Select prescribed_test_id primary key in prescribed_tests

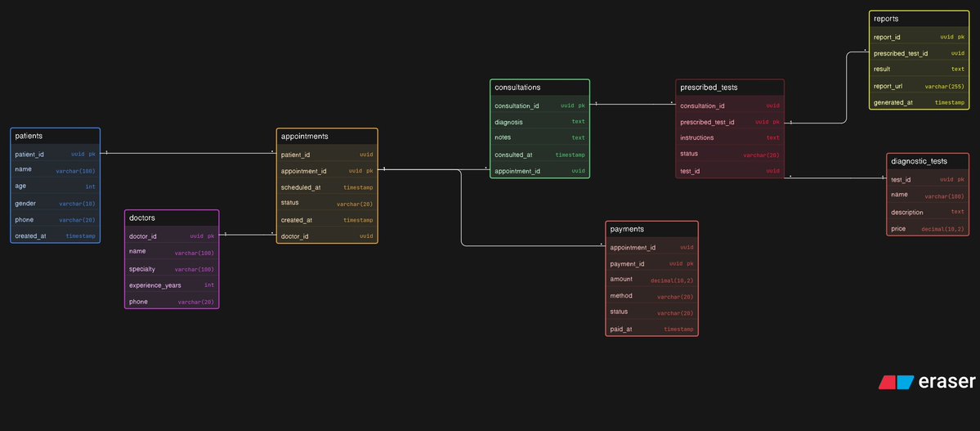click(x=729, y=122)
